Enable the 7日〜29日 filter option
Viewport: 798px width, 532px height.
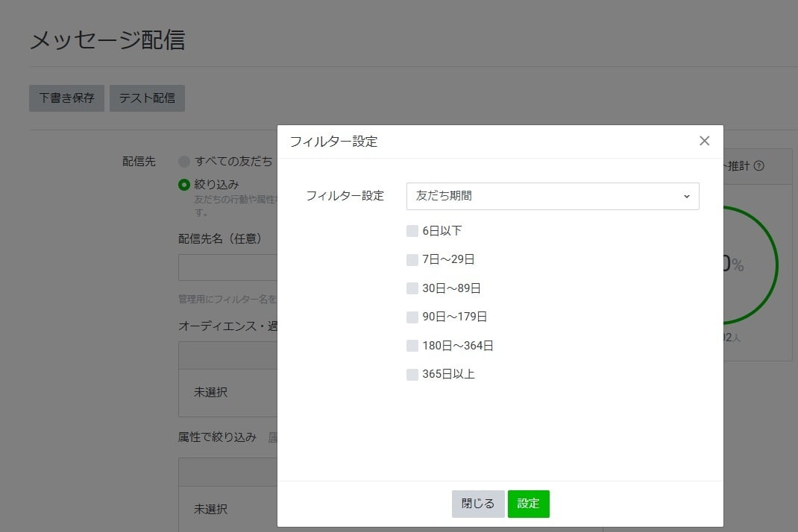tap(412, 259)
